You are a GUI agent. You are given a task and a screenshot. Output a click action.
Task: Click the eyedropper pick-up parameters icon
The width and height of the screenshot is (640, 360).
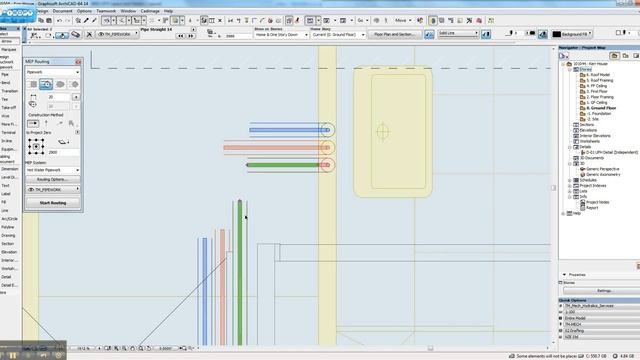86,20
